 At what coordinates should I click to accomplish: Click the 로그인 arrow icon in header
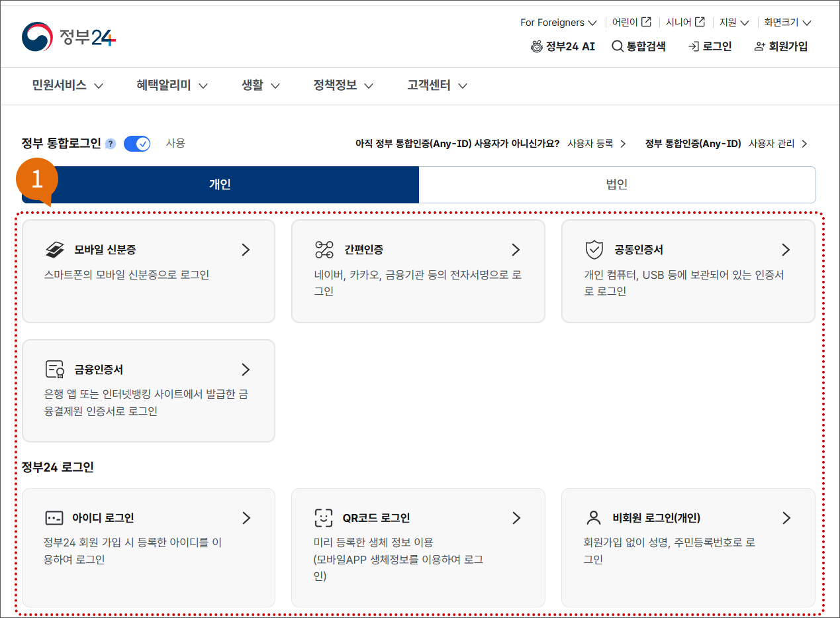coord(694,46)
